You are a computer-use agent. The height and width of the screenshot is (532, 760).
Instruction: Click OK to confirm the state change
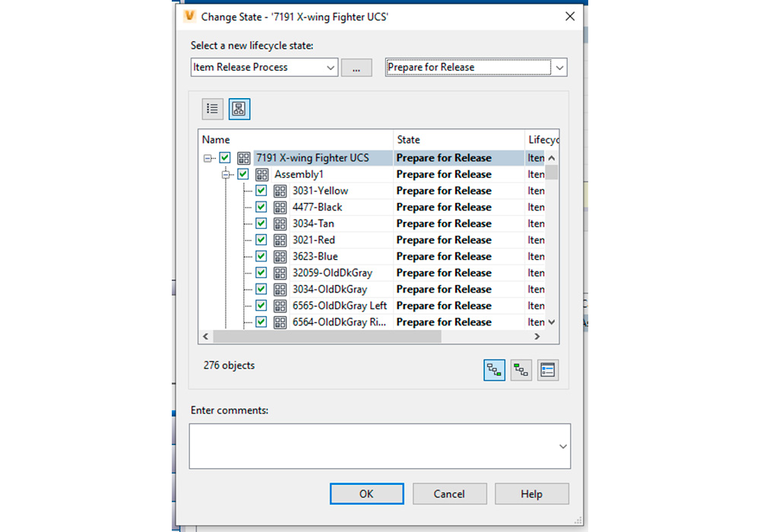tap(366, 494)
